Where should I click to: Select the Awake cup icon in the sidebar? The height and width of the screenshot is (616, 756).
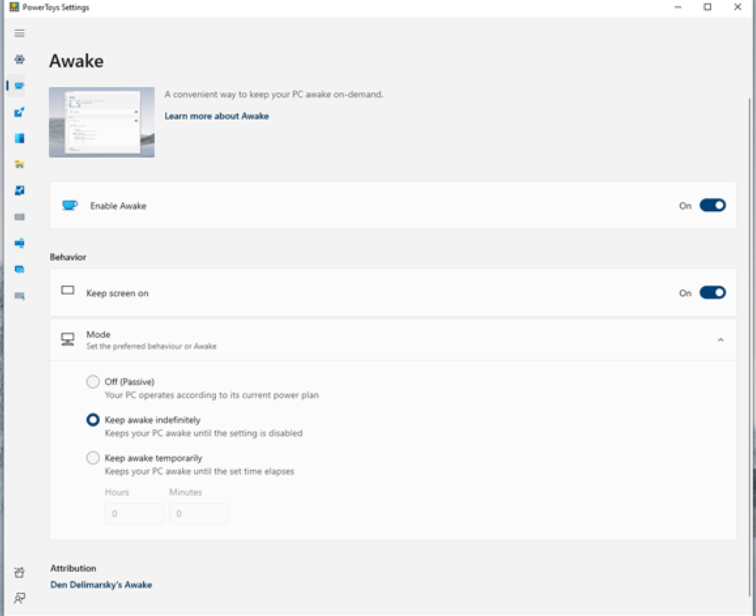coord(19,86)
